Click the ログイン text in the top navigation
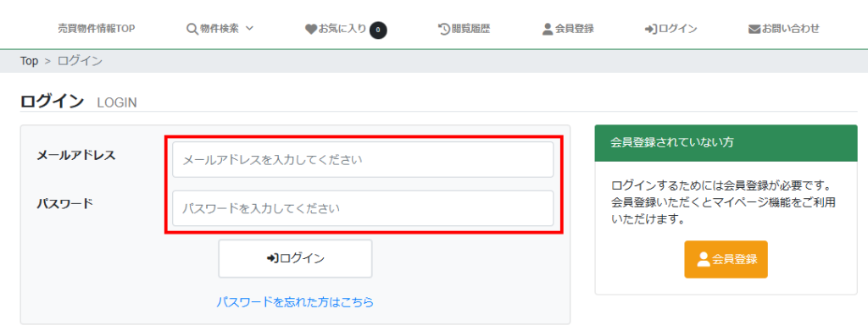868x331 pixels. pos(677,29)
